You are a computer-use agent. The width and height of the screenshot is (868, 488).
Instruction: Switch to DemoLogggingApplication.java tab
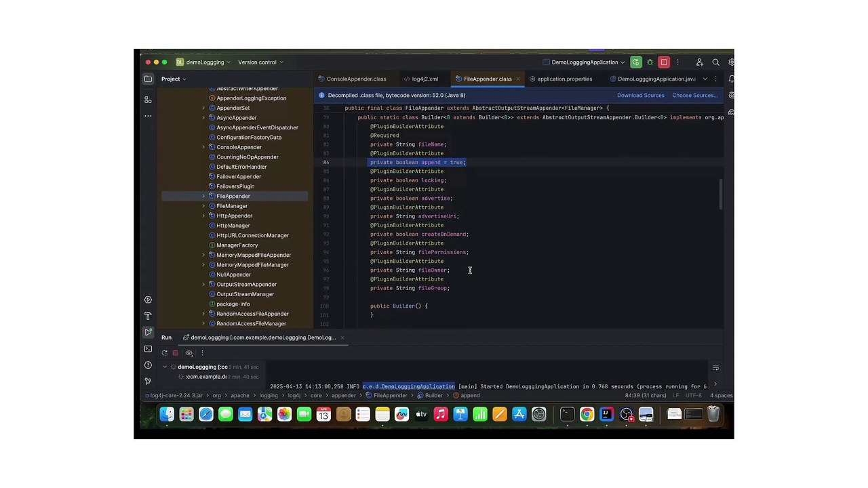(652, 79)
